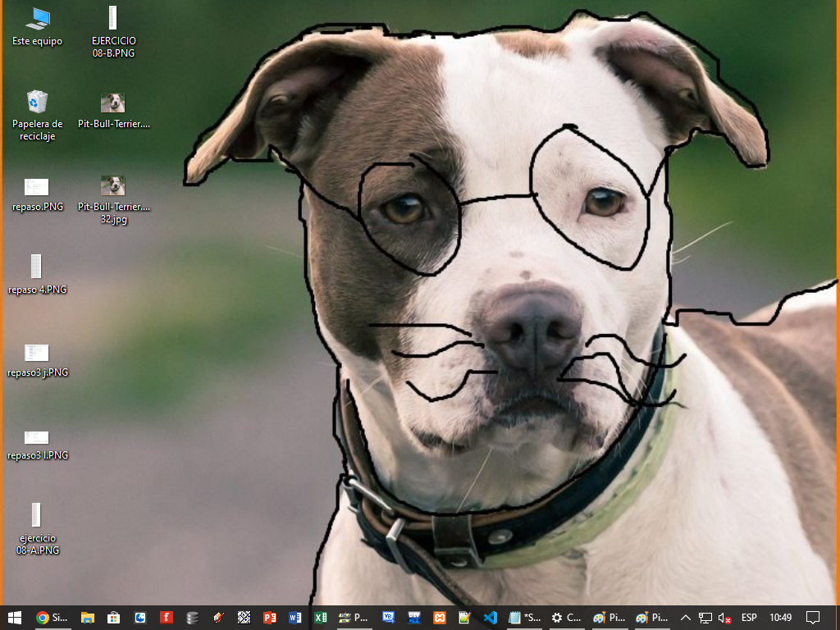Click the clock showing 10:49

pos(781,618)
